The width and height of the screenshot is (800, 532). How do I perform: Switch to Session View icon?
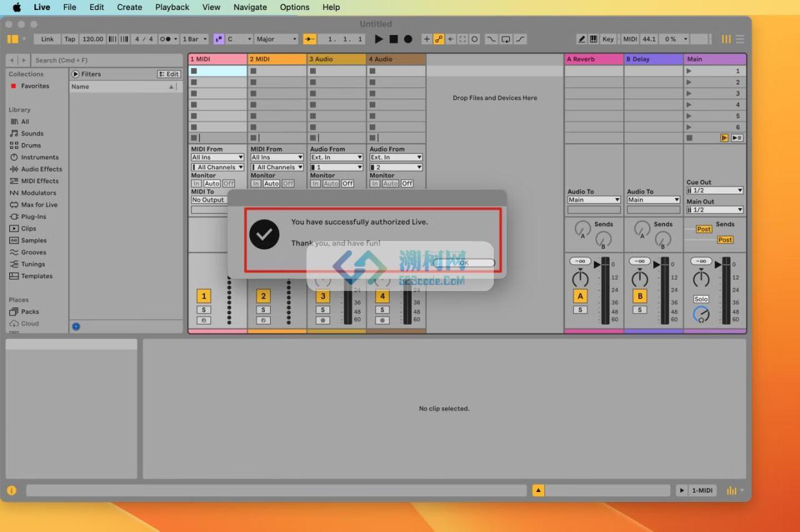(x=726, y=39)
